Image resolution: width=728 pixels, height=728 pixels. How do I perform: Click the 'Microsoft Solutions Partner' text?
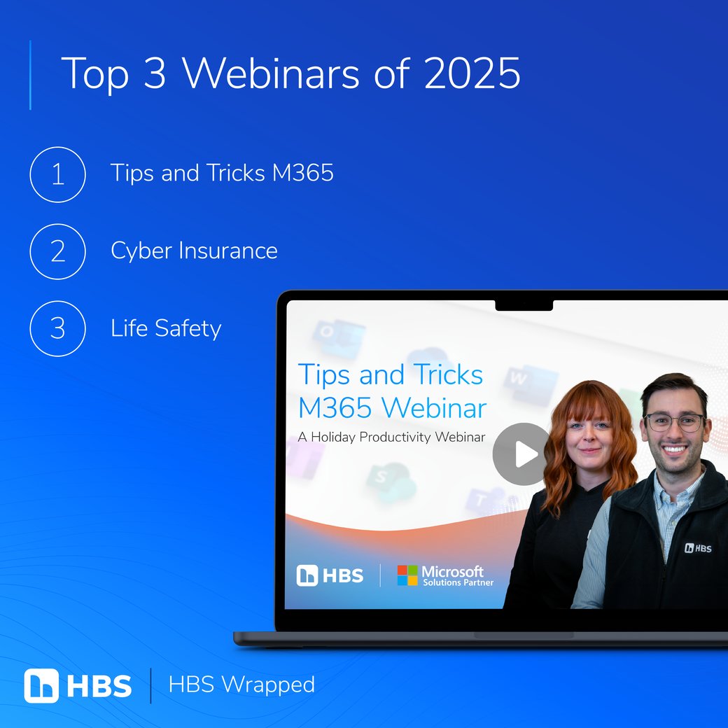coord(456,575)
